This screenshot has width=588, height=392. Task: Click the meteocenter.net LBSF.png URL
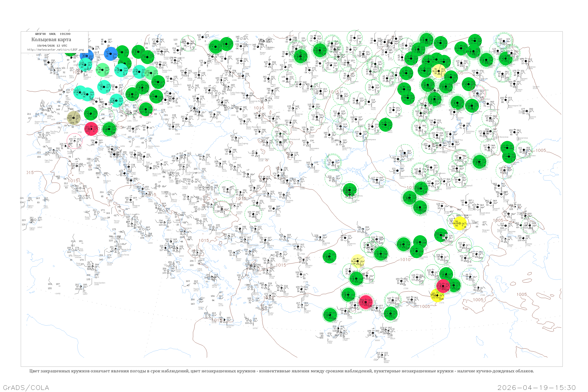point(55,50)
